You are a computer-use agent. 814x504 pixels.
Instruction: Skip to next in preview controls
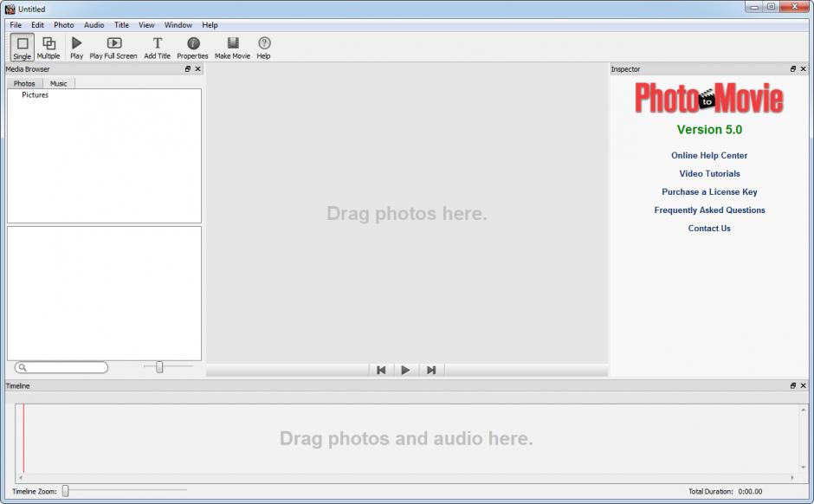[x=431, y=370]
